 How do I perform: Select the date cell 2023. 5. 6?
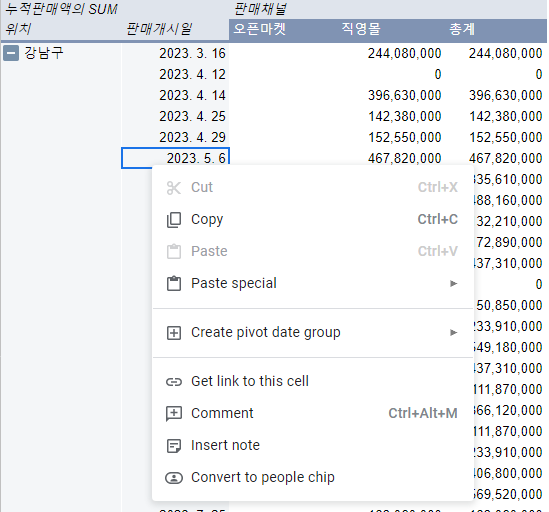click(x=175, y=158)
